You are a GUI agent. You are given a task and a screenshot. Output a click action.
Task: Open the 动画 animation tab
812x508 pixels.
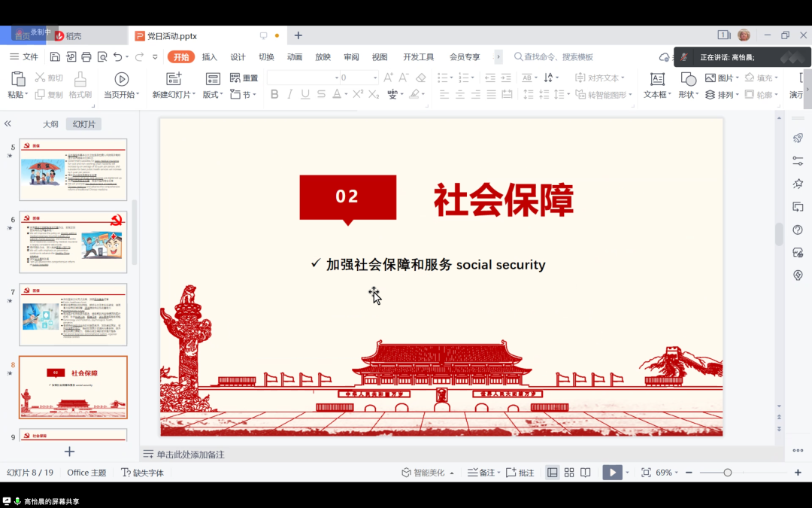[x=295, y=56]
